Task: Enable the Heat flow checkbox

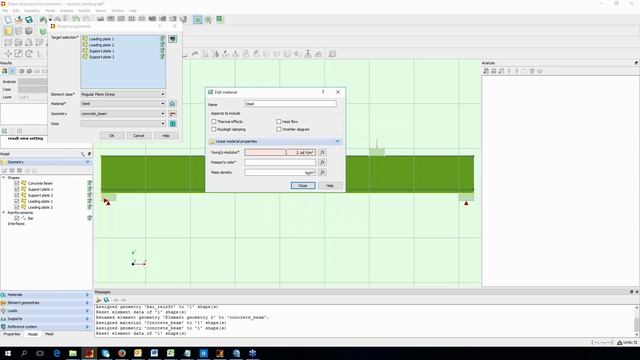Action: pyautogui.click(x=279, y=122)
